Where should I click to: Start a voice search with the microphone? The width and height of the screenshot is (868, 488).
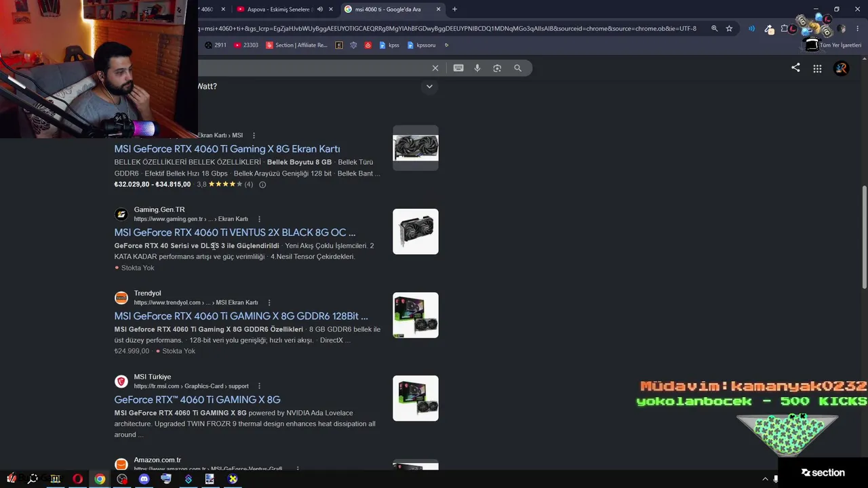477,68
